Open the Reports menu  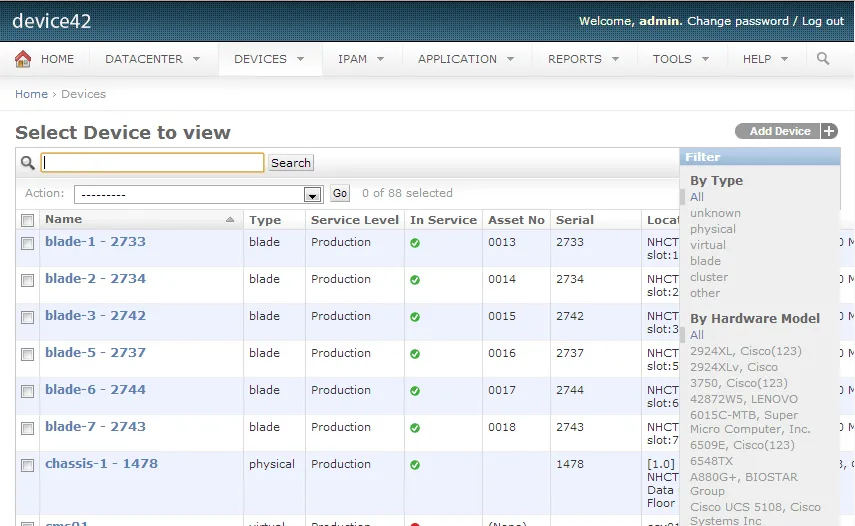[x=582, y=59]
